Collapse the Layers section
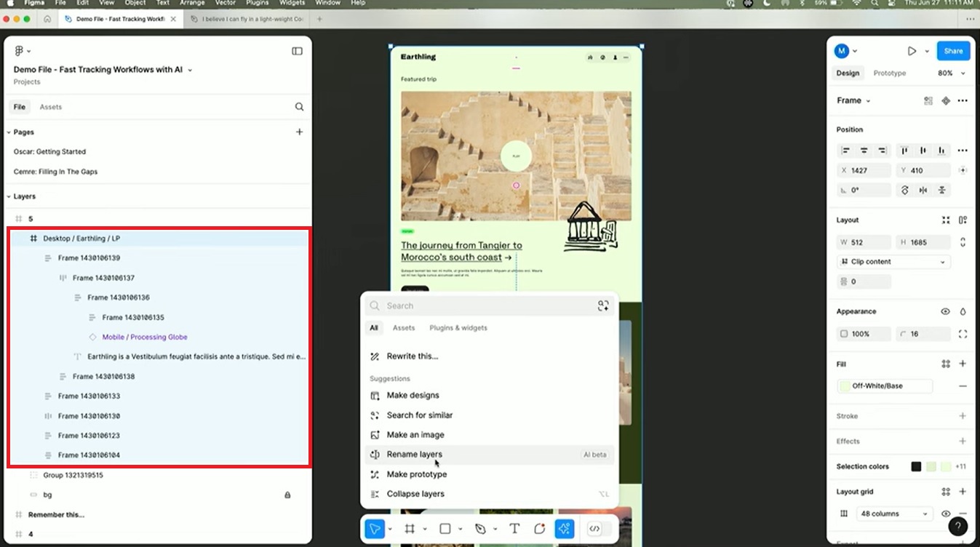The height and width of the screenshot is (547, 980). coord(8,196)
